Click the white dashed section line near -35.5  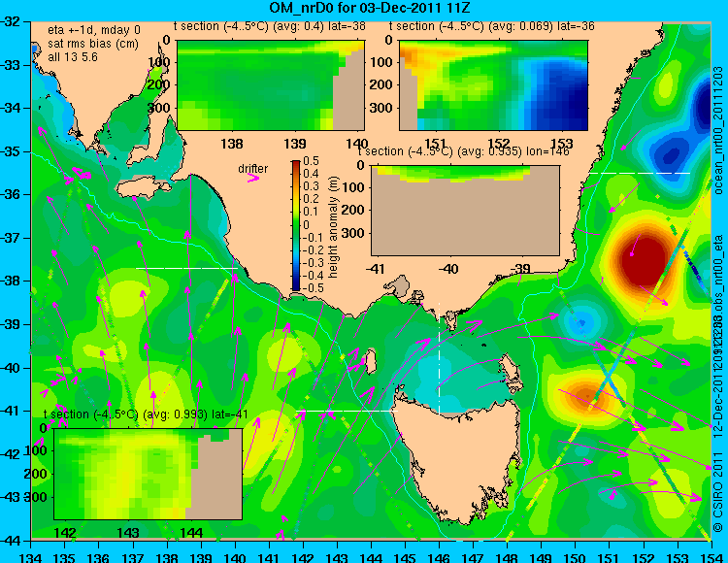point(639,173)
